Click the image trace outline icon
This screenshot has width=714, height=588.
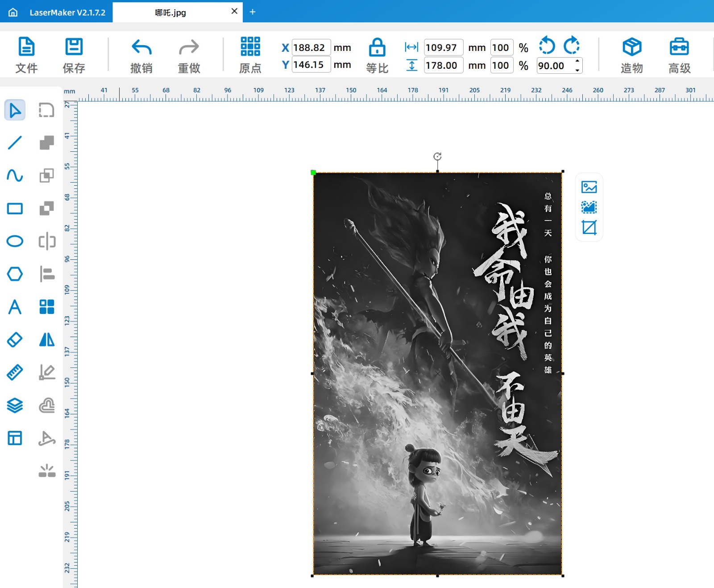(x=589, y=207)
